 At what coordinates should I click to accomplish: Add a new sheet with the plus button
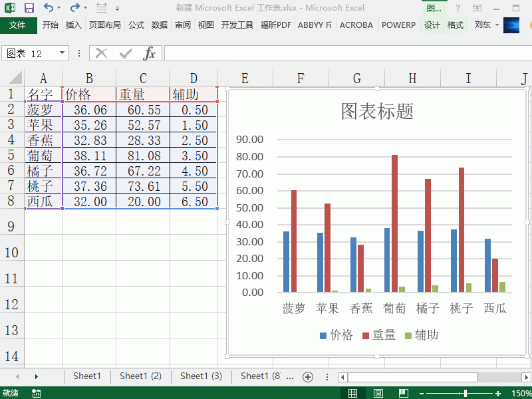coord(307,376)
